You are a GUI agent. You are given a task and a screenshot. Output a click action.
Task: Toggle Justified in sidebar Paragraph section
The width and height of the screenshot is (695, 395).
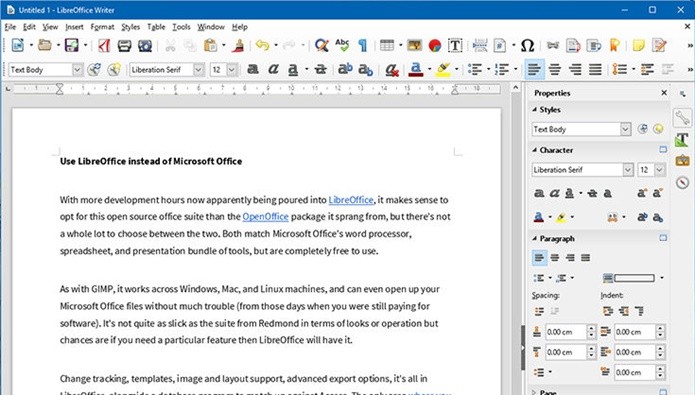tap(586, 258)
